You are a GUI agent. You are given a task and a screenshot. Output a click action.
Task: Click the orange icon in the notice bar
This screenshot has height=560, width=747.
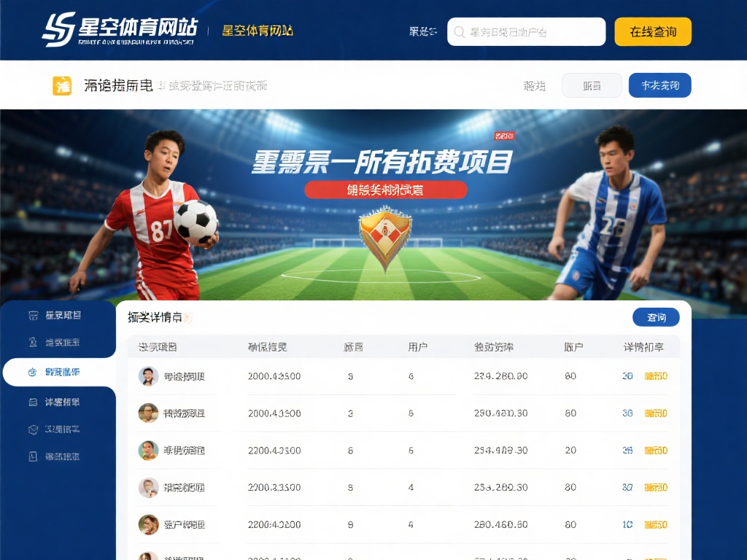[62, 86]
